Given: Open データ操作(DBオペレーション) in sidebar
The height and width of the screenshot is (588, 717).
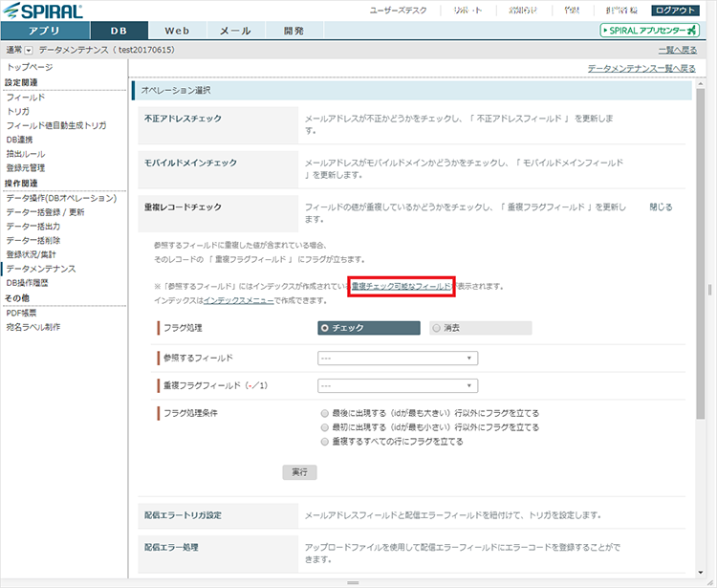Looking at the screenshot, I should [x=62, y=198].
